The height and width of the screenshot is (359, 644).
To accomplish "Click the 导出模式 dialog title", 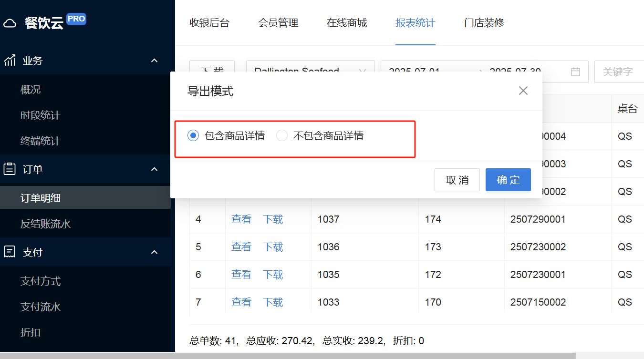I will coord(210,91).
